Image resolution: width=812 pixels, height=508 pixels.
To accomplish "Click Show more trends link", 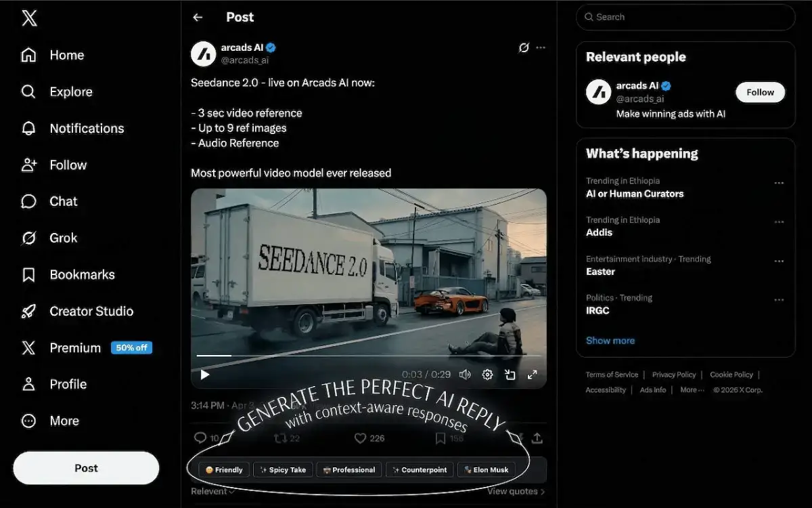I will pos(610,341).
